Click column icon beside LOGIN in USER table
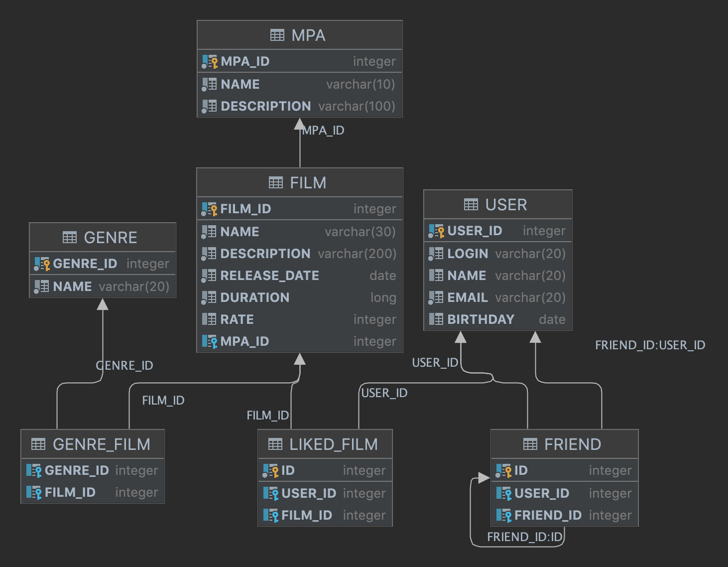Viewport: 728px width, 567px height. click(436, 254)
